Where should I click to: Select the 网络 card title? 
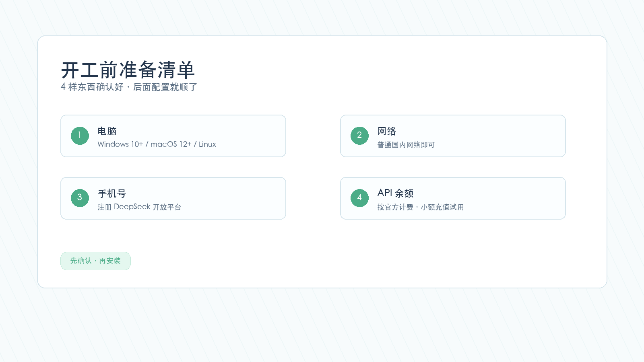click(x=387, y=131)
